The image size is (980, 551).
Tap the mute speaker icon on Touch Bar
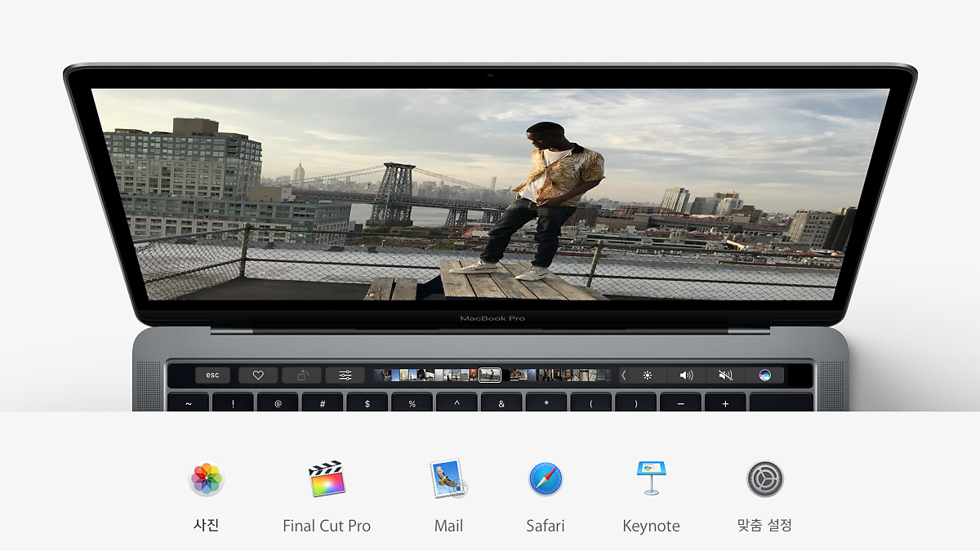click(x=725, y=375)
